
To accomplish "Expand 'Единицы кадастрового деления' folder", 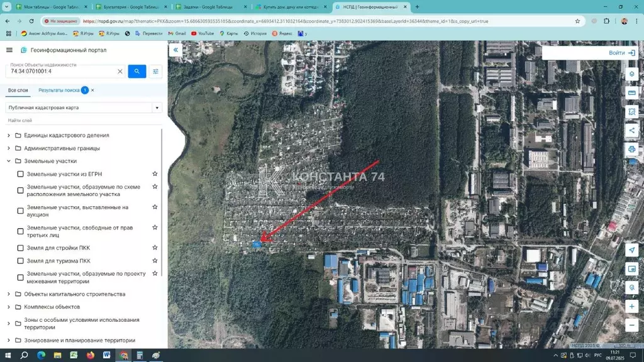I will (9, 135).
